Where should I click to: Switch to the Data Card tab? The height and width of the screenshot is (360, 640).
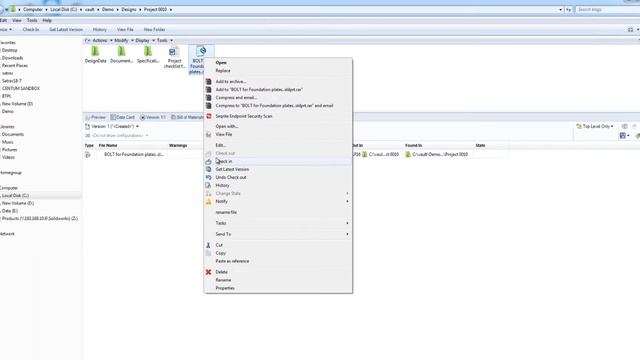(122, 118)
